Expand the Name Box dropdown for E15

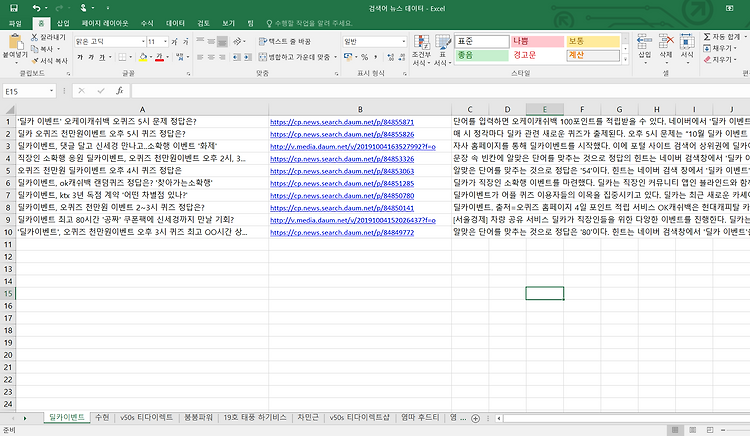[x=51, y=91]
